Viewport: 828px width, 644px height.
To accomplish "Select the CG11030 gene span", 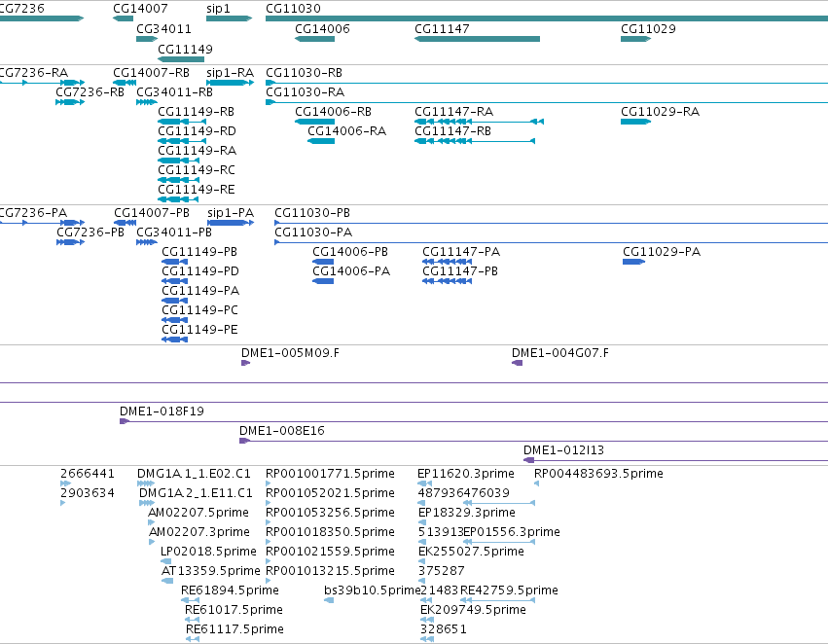I will (547, 18).
